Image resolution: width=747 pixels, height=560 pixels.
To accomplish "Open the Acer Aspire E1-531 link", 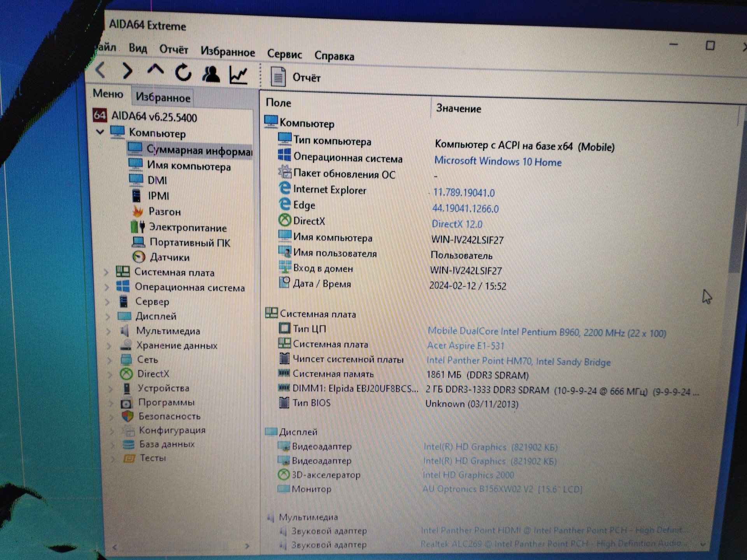I will pos(465,345).
